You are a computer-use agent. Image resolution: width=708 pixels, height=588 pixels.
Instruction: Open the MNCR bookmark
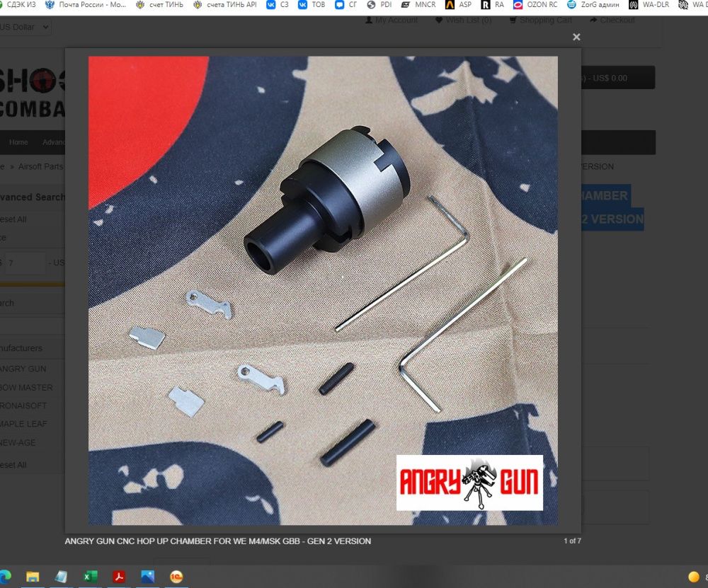418,5
